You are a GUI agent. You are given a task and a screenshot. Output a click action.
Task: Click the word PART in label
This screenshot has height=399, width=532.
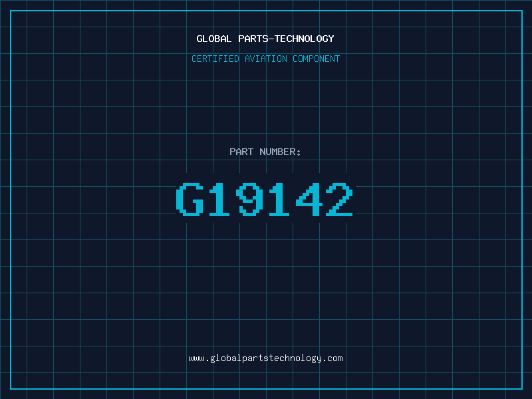pyautogui.click(x=241, y=152)
